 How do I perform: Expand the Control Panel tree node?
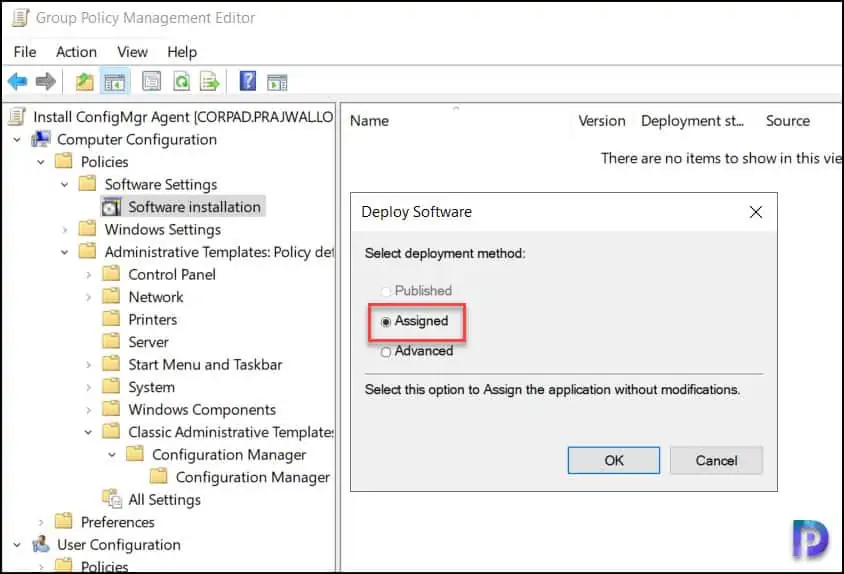(x=89, y=275)
